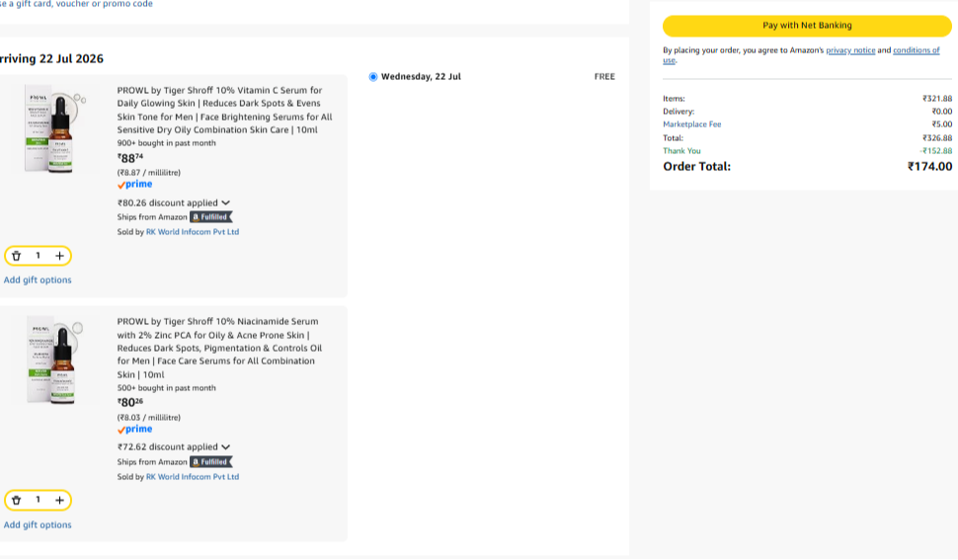Click the Niacinamide Serum product title
The width and height of the screenshot is (958, 560).
220,348
